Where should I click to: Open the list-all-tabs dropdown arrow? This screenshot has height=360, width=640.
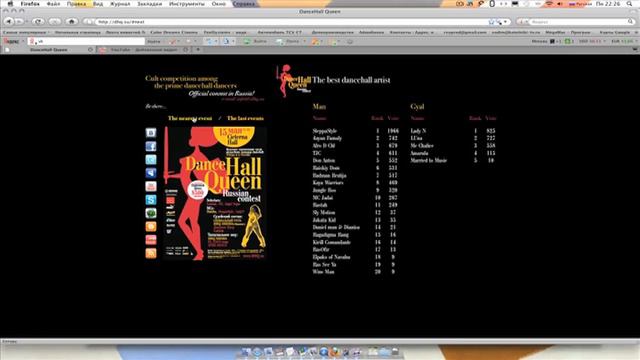coord(635,49)
